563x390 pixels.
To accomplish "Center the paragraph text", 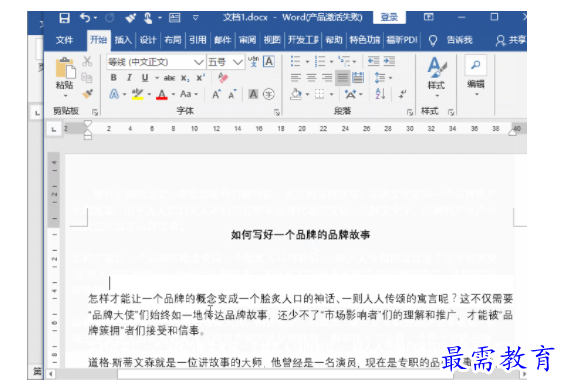I will pos(311,77).
